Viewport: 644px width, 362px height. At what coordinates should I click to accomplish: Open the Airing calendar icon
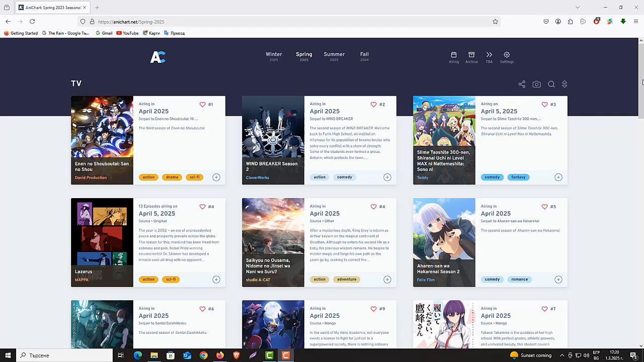pos(454,55)
